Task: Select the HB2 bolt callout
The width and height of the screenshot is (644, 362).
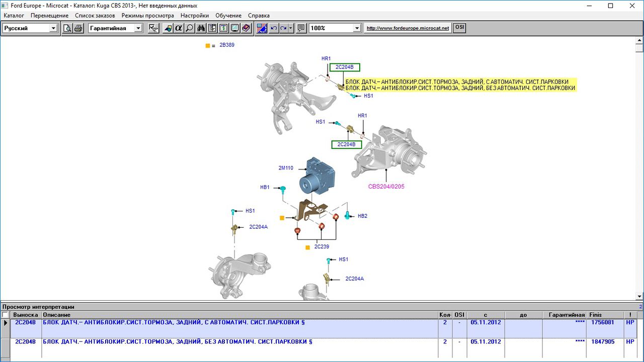Action: [x=363, y=216]
